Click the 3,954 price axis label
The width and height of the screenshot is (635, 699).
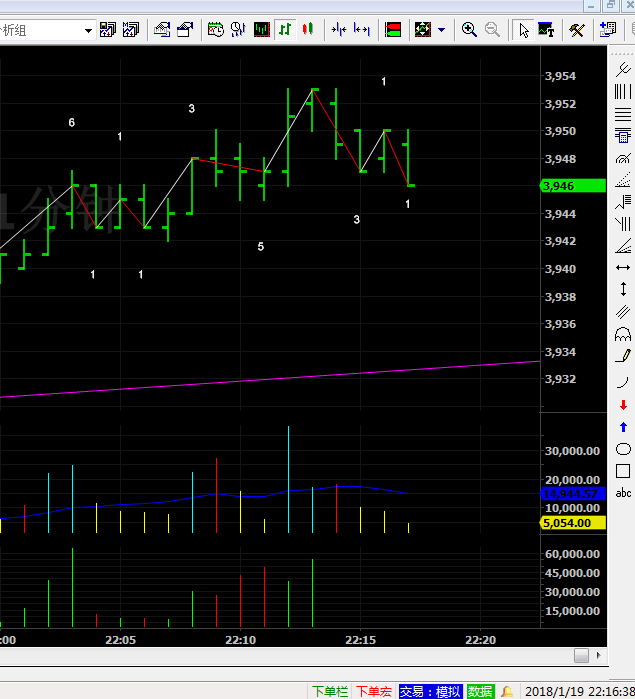(x=561, y=76)
